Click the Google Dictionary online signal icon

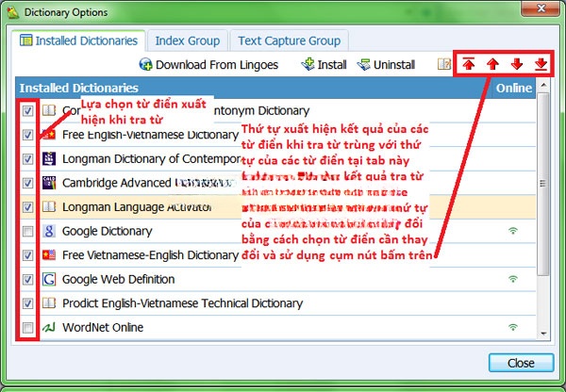(513, 231)
